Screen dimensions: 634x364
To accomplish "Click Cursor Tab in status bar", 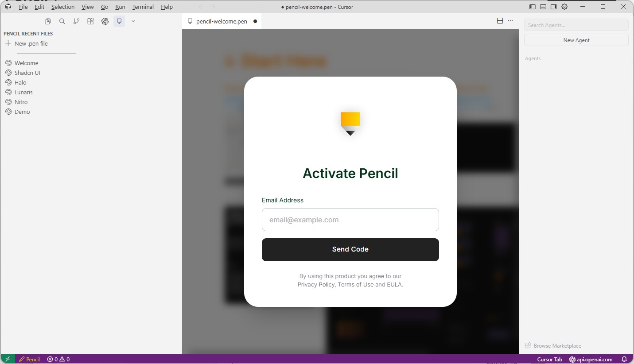I will click(x=549, y=359).
